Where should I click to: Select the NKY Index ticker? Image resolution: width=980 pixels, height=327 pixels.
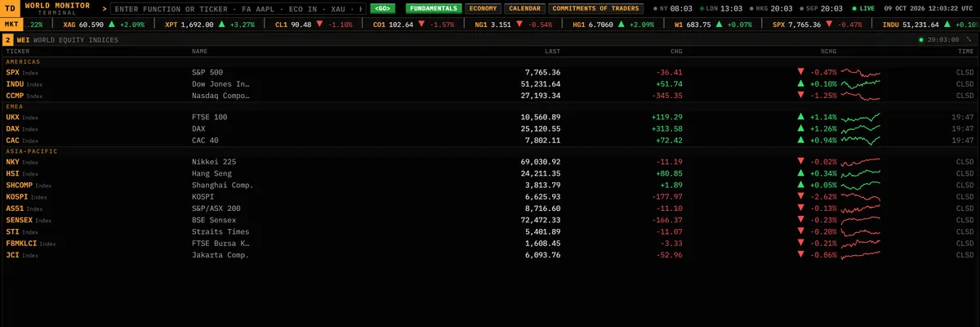[22, 162]
